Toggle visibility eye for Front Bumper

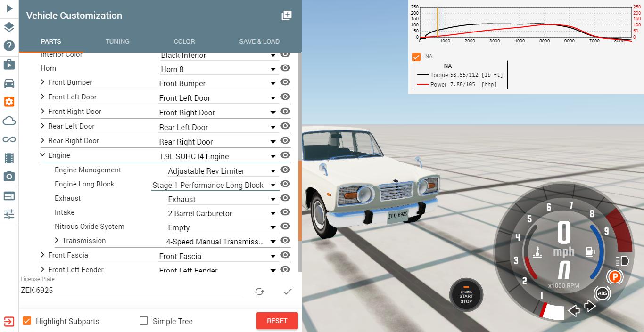tap(285, 82)
